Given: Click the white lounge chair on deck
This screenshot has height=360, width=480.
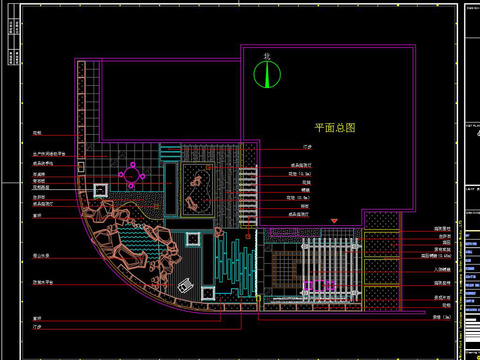Looking at the screenshot, I should (185, 285).
